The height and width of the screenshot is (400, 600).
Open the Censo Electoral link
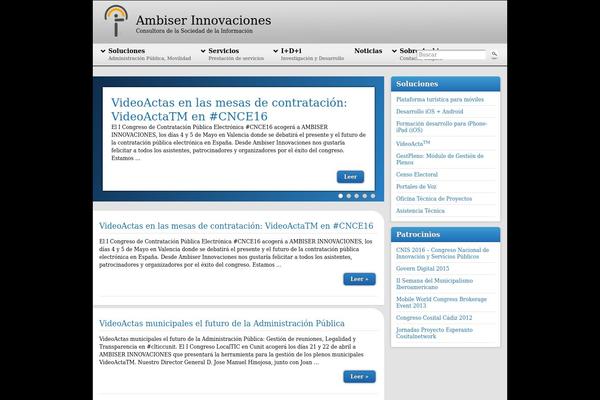click(x=417, y=175)
